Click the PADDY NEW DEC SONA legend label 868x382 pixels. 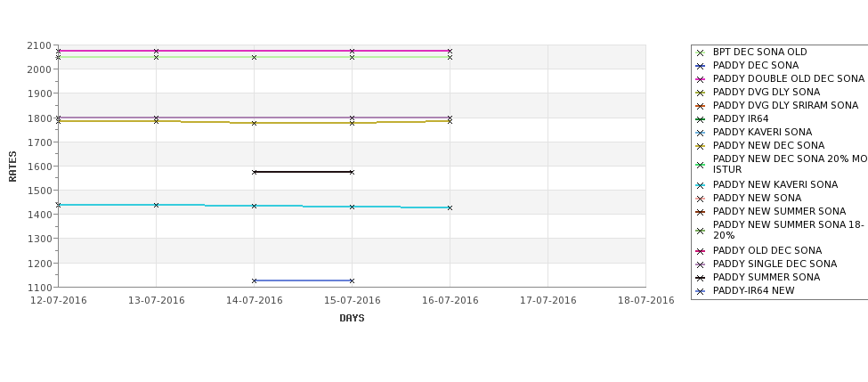pos(768,146)
